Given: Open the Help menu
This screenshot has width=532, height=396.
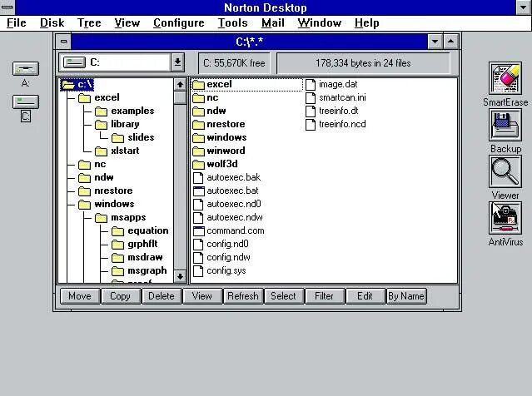Looking at the screenshot, I should tap(367, 22).
